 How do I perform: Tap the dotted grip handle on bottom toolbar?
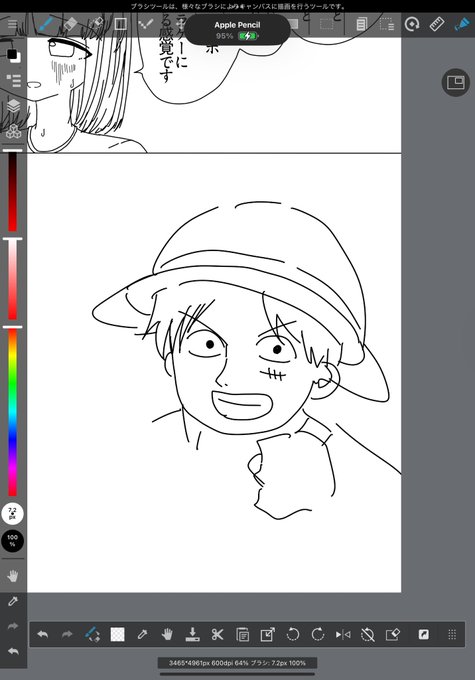pos(452,634)
